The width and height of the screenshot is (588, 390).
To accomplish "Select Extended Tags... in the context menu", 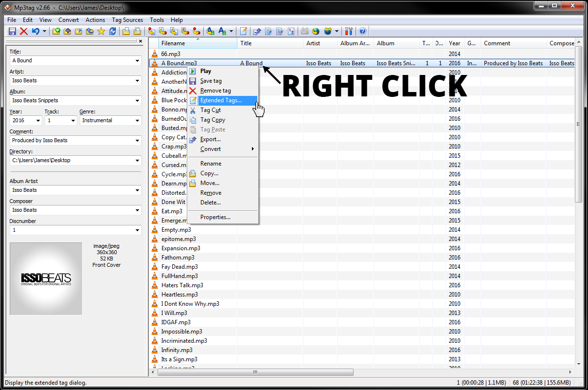I will 221,100.
